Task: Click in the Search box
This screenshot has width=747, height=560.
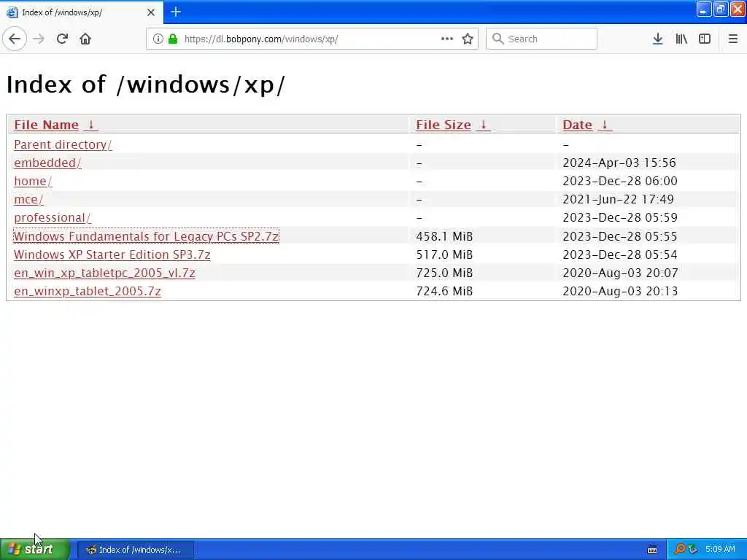Action: pos(541,39)
